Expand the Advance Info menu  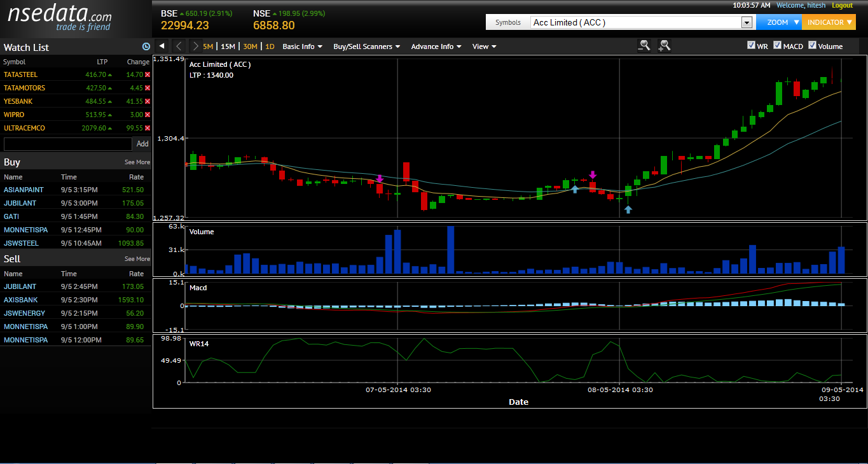pos(436,46)
